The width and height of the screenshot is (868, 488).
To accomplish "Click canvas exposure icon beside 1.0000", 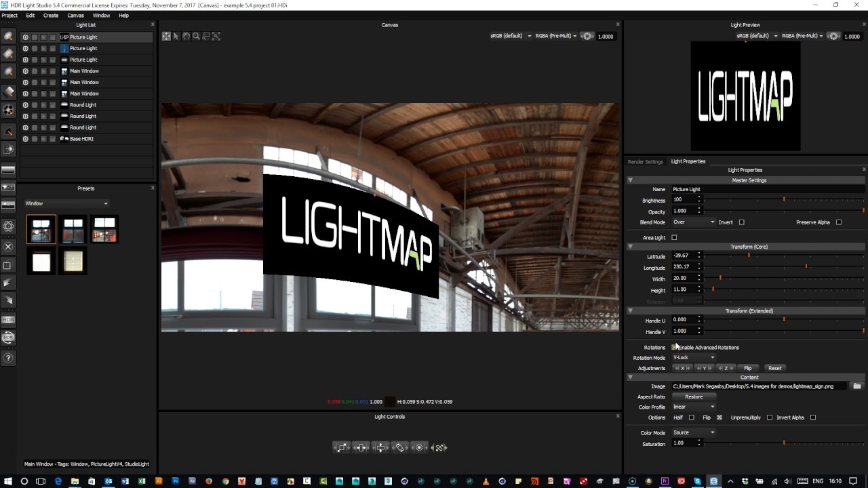I will 587,36.
